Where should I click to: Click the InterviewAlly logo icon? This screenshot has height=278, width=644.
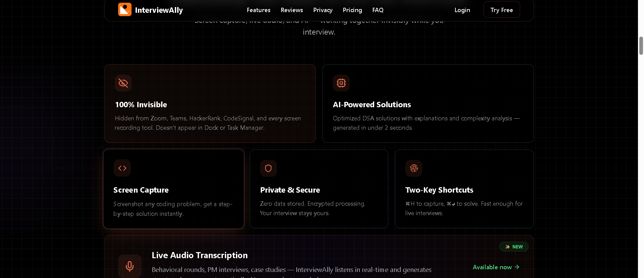[125, 9]
